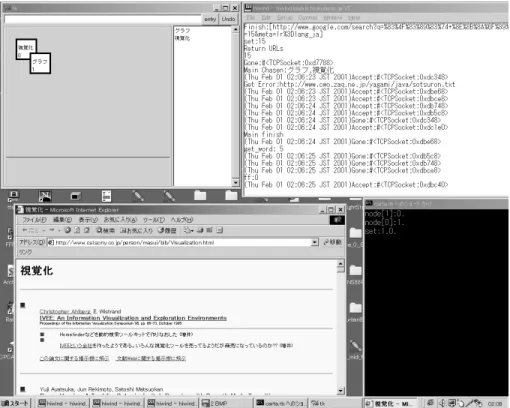Click the 移動 Go button

click(x=332, y=242)
